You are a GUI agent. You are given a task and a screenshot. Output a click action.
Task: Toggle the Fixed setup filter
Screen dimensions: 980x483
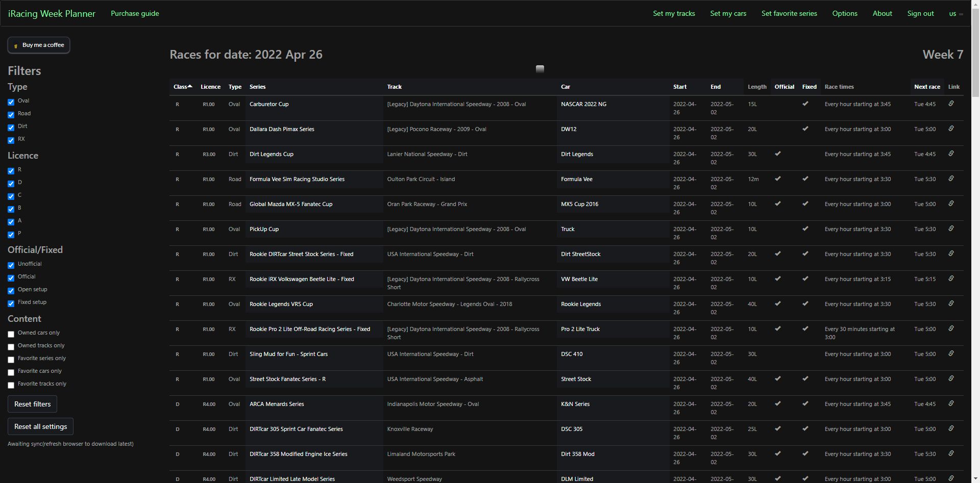click(11, 303)
